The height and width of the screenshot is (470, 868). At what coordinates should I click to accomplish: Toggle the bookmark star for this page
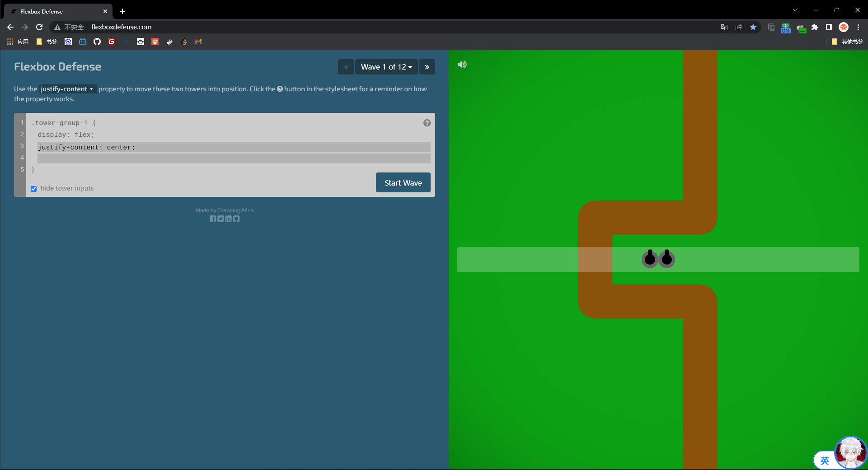click(x=753, y=27)
